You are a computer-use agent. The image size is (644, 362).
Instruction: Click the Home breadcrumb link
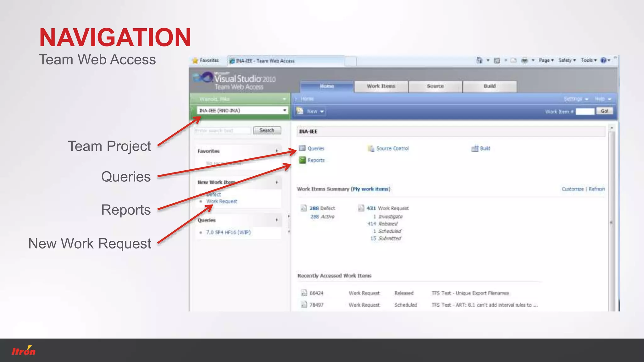tap(307, 99)
